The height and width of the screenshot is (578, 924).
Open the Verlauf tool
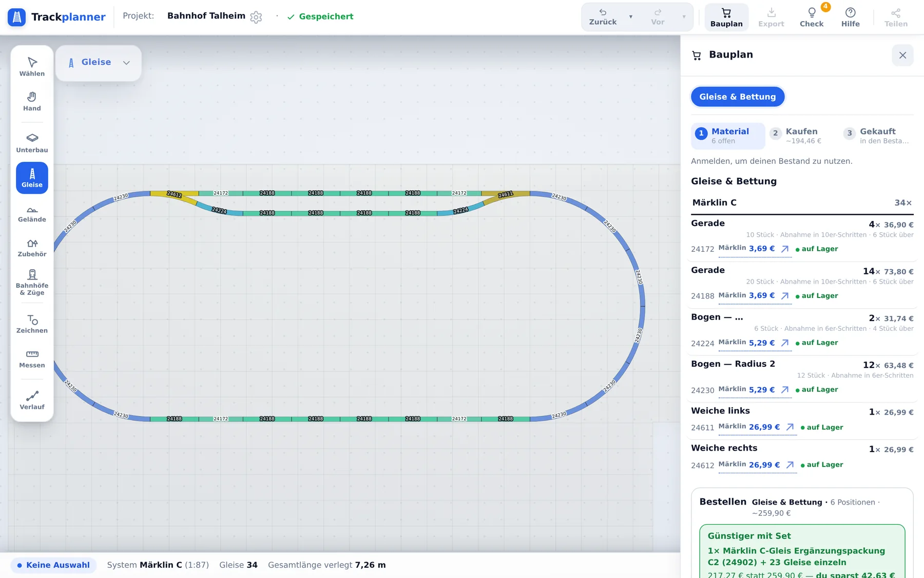(x=32, y=400)
